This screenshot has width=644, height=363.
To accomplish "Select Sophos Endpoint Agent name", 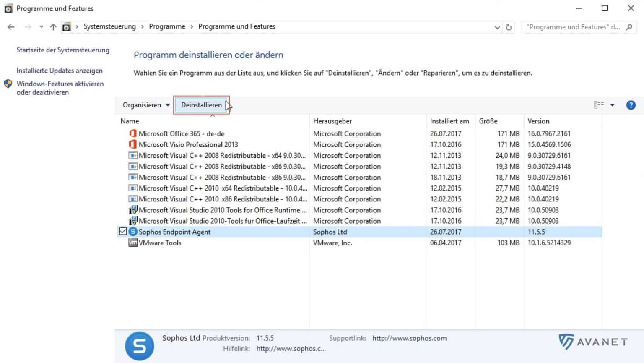I will 174,232.
